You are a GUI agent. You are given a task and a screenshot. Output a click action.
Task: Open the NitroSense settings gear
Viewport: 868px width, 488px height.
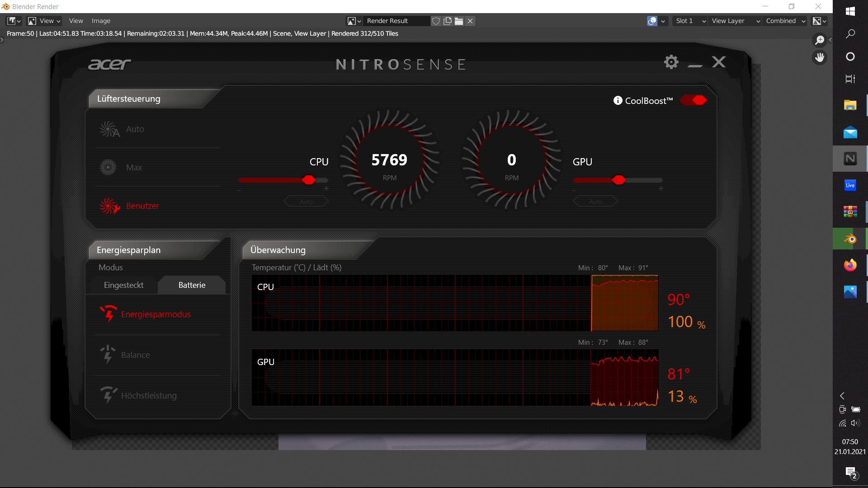671,62
